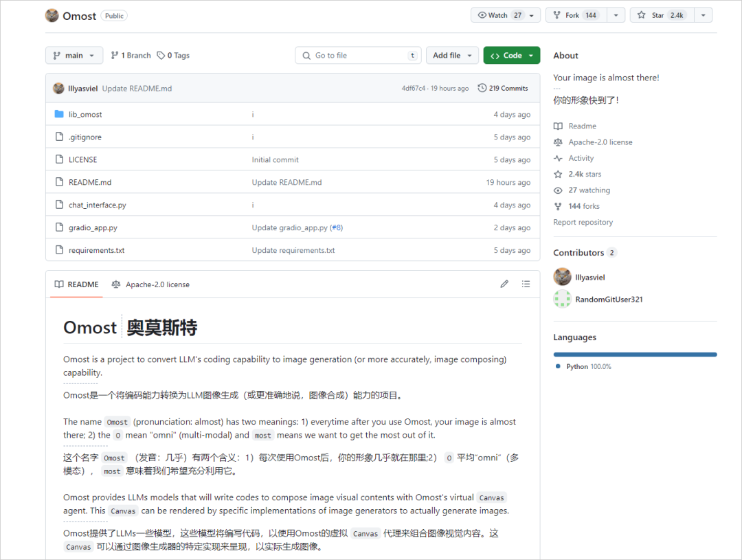Image resolution: width=742 pixels, height=560 pixels.
Task: Open the main branch dropdown
Action: point(74,55)
